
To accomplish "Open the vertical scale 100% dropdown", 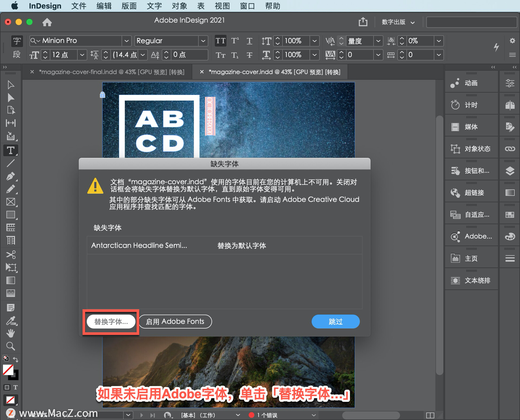I will pyautogui.click(x=314, y=41).
